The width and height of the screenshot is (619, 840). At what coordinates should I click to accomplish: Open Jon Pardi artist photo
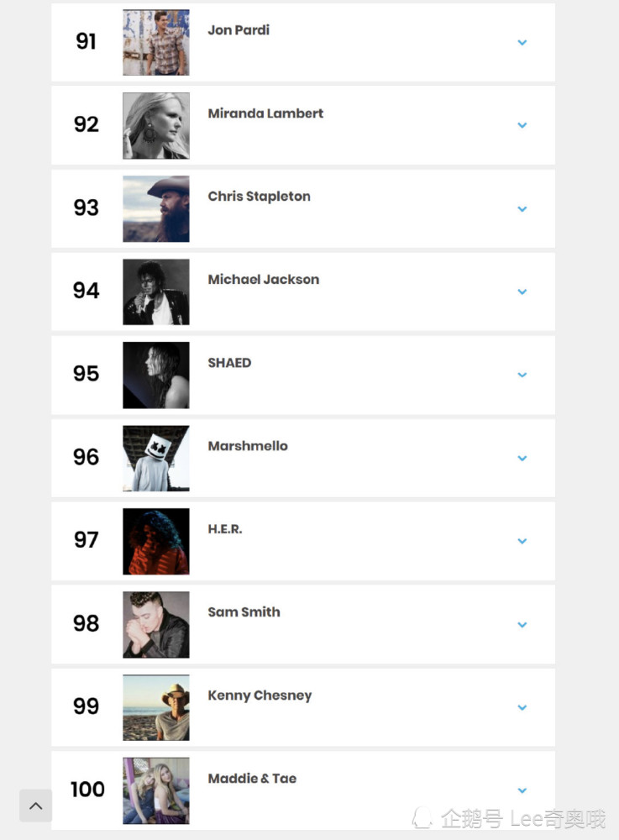[x=156, y=42]
